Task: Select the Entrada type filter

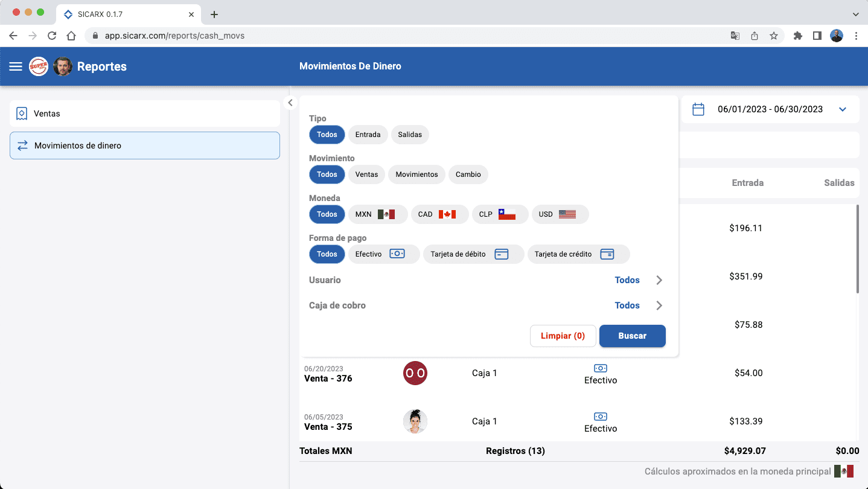Action: click(x=368, y=135)
